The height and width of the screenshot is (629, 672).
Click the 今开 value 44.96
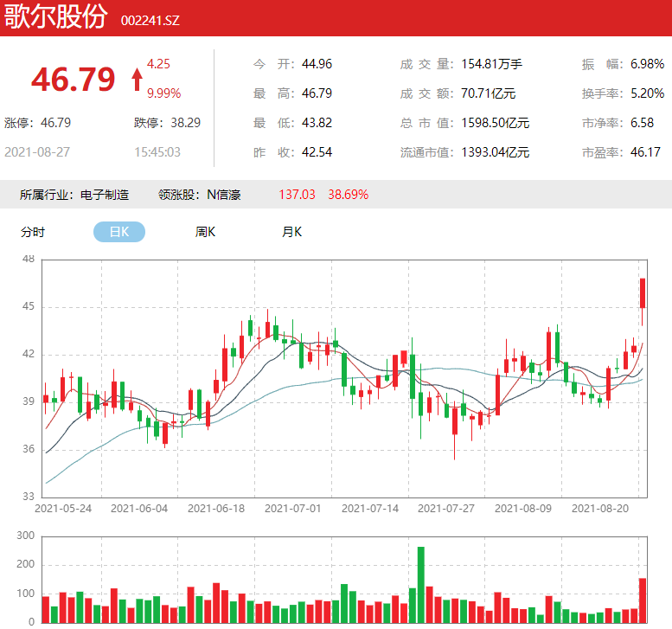click(317, 64)
